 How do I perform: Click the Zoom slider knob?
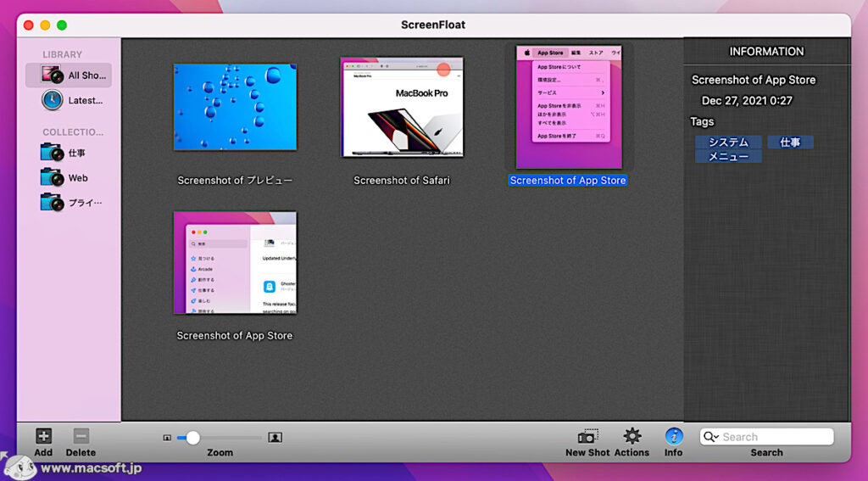(x=192, y=438)
